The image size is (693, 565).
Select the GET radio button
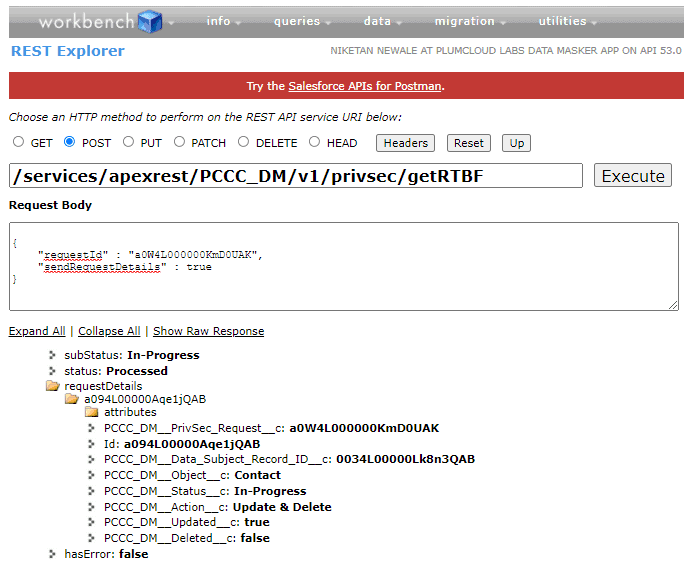tap(18, 142)
